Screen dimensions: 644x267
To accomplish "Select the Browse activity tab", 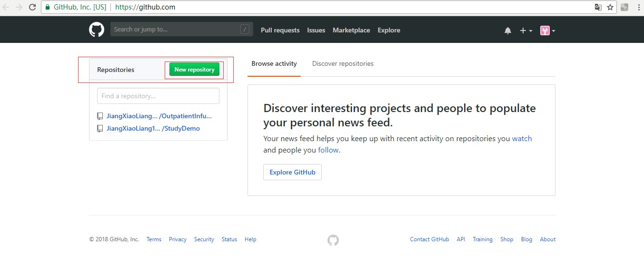I will pyautogui.click(x=274, y=63).
